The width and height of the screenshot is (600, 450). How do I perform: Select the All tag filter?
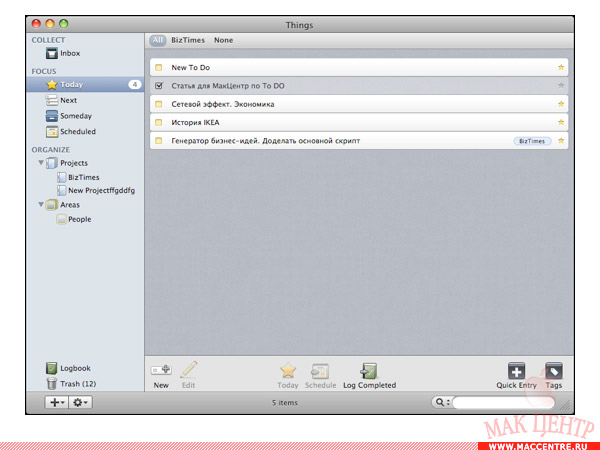click(x=158, y=40)
